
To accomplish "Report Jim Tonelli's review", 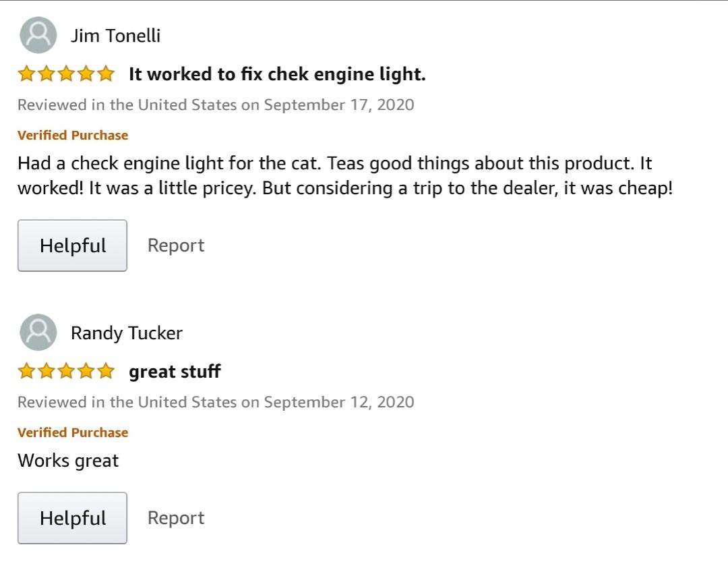I will coord(176,246).
